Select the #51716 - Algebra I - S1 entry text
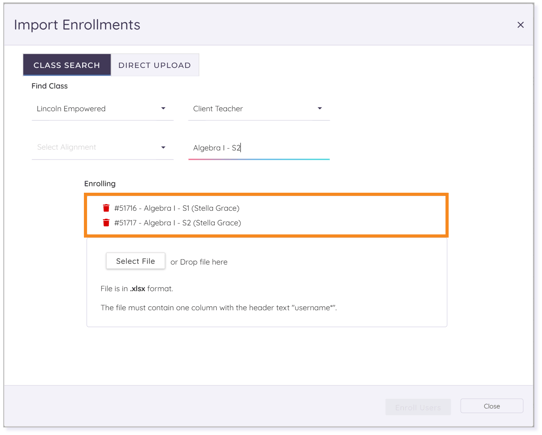The height and width of the screenshot is (435, 542). point(177,208)
